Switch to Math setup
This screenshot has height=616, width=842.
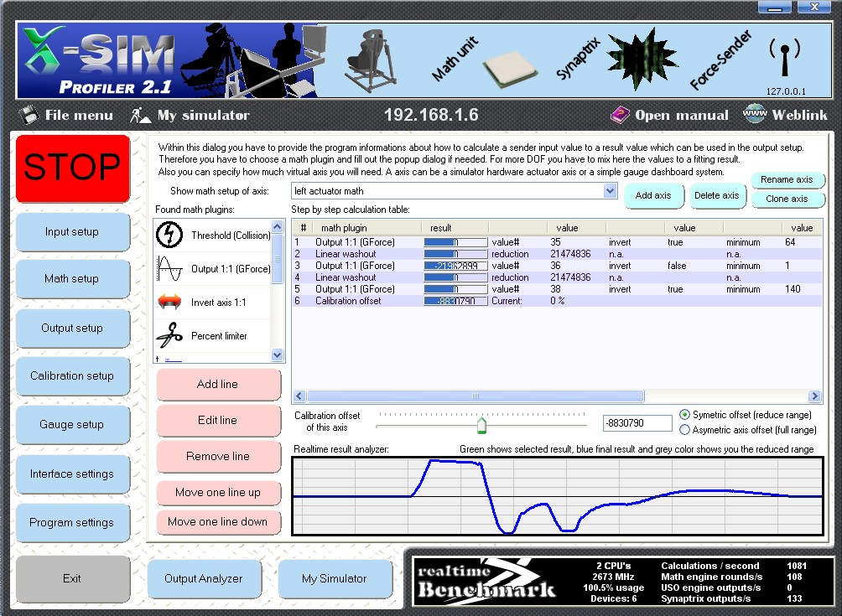72,278
